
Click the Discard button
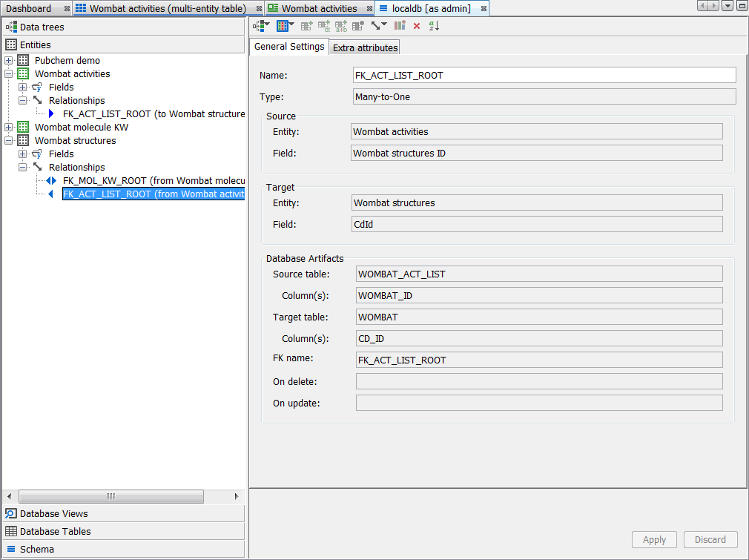tap(710, 540)
